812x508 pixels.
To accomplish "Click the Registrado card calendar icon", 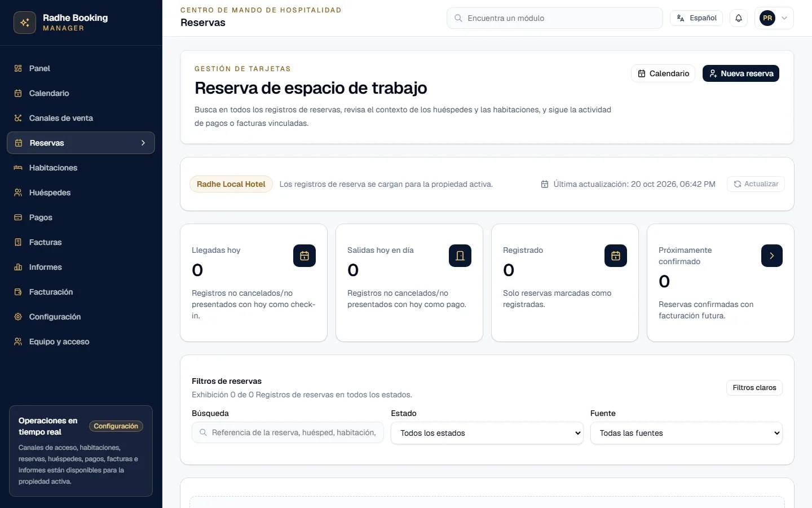I will (x=616, y=256).
